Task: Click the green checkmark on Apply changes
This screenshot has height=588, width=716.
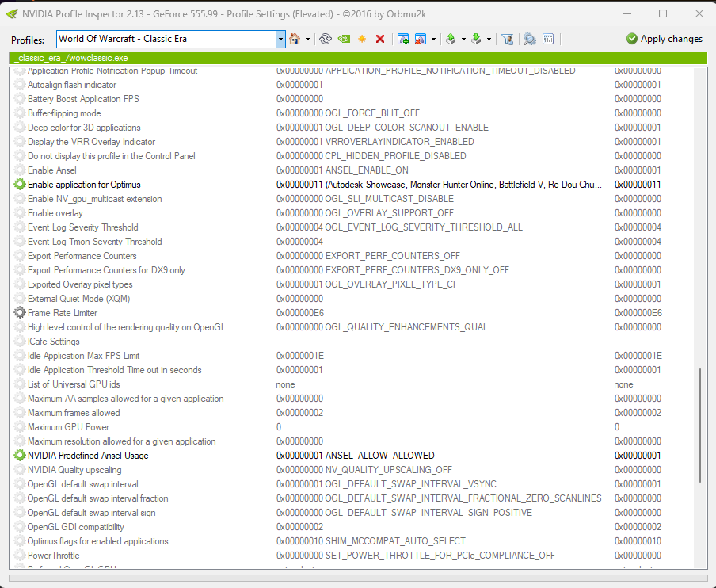Action: [x=632, y=39]
